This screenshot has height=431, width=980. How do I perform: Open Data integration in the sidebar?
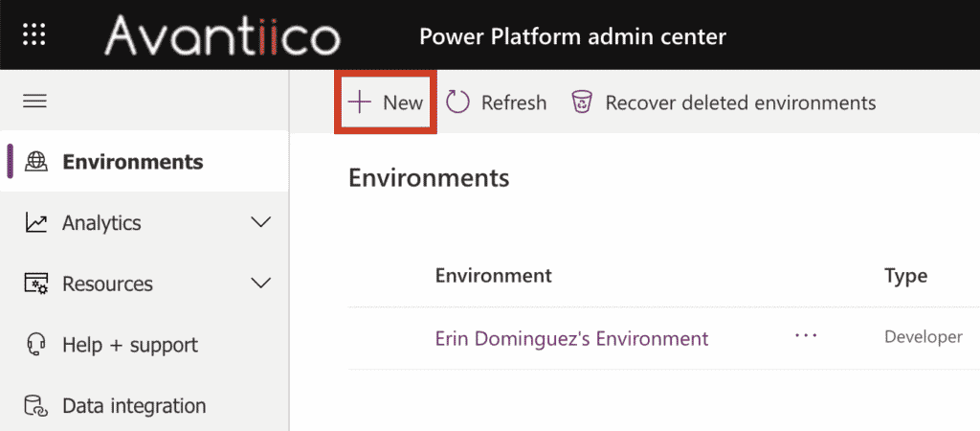click(145, 406)
